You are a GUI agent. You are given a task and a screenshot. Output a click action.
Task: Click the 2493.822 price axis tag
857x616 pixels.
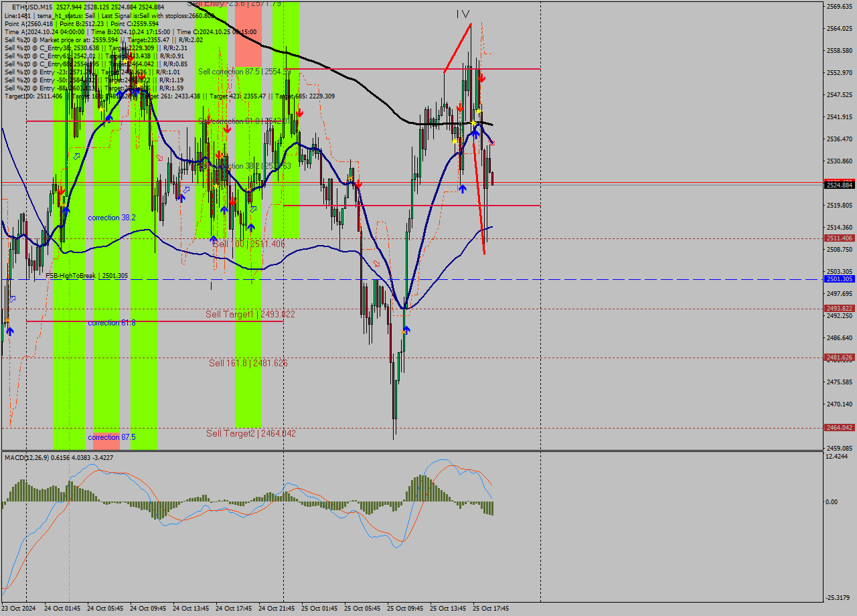pos(840,309)
